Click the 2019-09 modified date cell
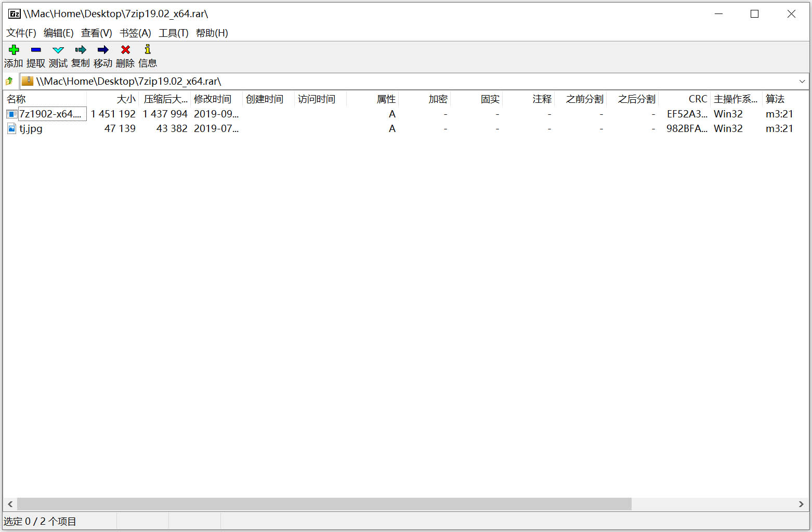Image resolution: width=812 pixels, height=532 pixels. click(x=216, y=114)
